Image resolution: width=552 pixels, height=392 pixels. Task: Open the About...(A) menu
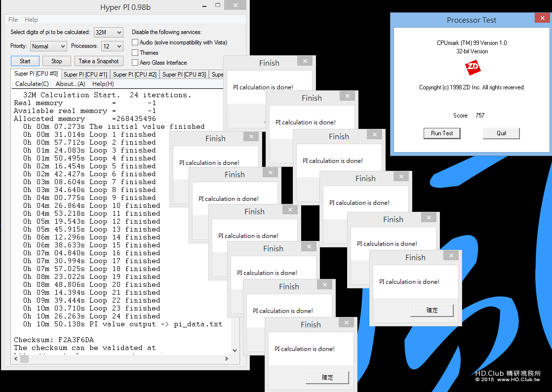tap(71, 84)
